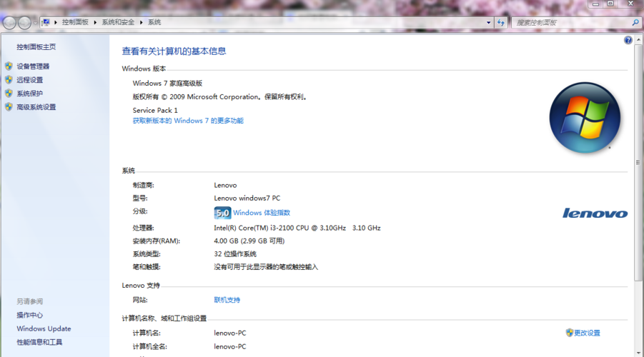This screenshot has height=357, width=644.
Task: Click the pen and touch status text
Action: [266, 267]
